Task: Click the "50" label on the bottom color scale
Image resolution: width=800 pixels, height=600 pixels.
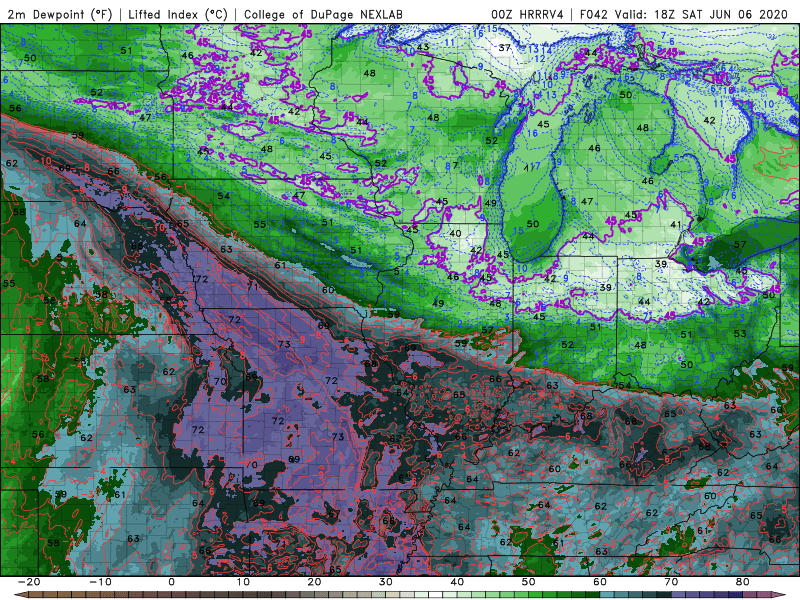Action: pos(529,582)
